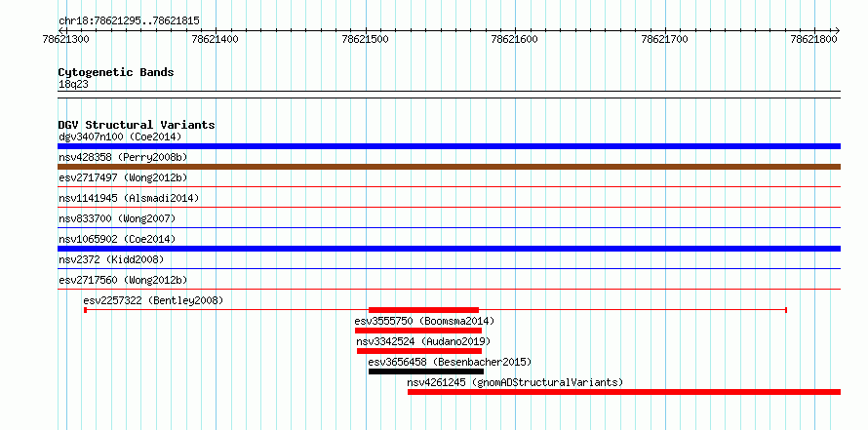Open the nsv428358 (Perry2008b) label

[123, 157]
